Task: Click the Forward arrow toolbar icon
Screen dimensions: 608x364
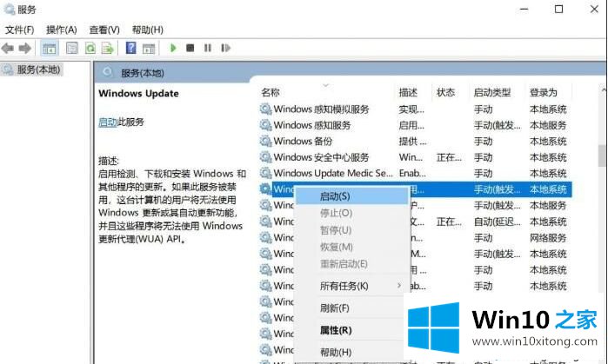Action: pyautogui.click(x=25, y=48)
